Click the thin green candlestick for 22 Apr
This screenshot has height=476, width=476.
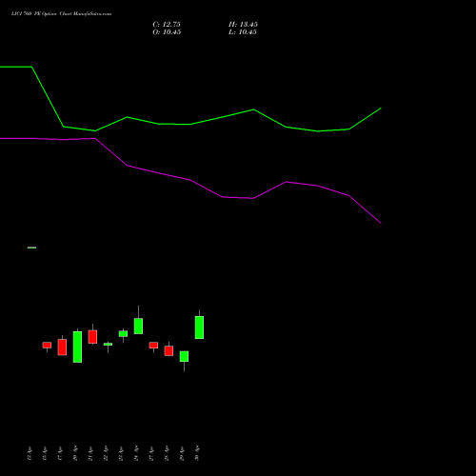pos(108,345)
